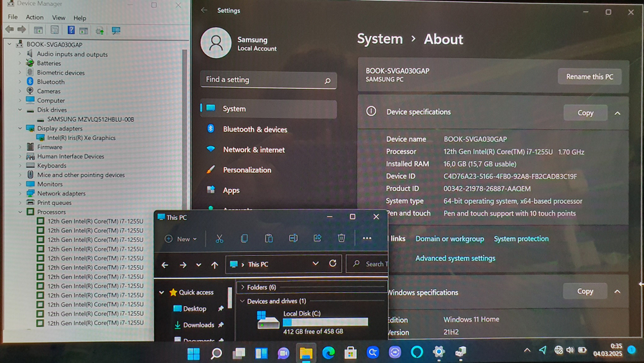644x363 pixels.
Task: Open the Action menu in Device Manager
Action: click(x=35, y=17)
